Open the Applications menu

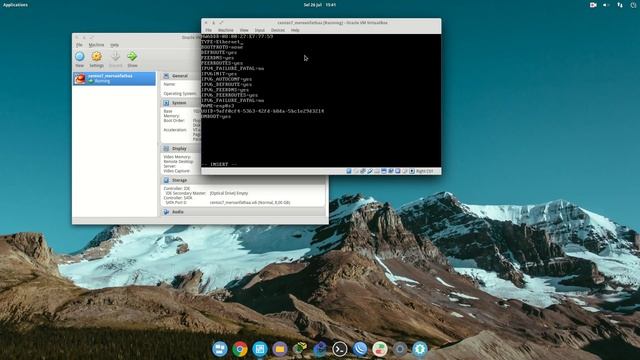16,5
